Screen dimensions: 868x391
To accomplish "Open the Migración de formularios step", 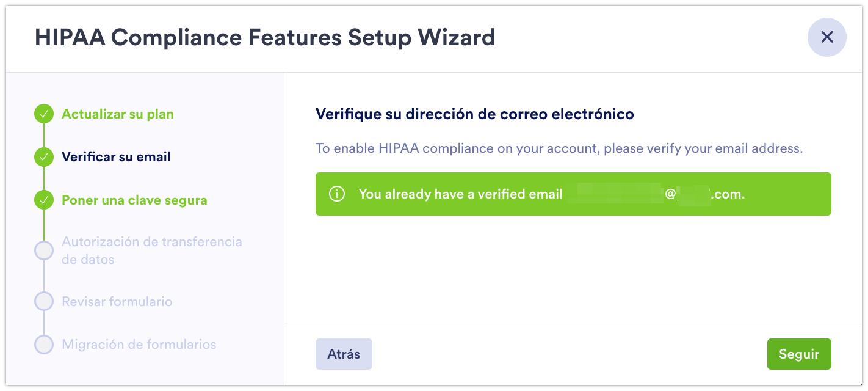I will pos(139,345).
